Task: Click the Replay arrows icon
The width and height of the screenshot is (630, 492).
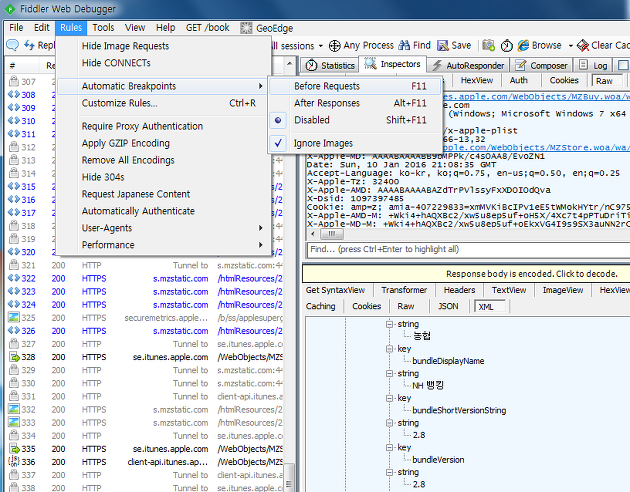Action: (x=29, y=45)
